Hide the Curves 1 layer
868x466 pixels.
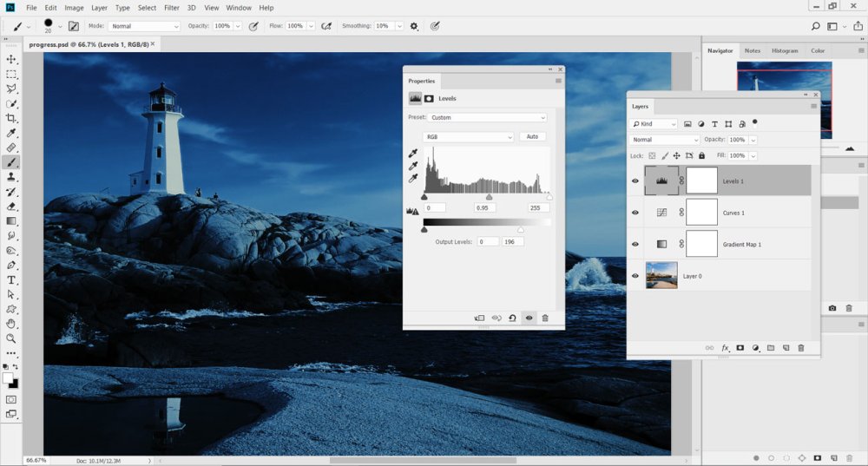635,213
